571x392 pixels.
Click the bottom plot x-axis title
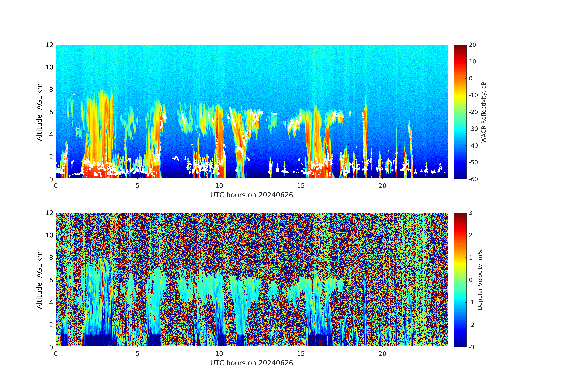coord(252,363)
